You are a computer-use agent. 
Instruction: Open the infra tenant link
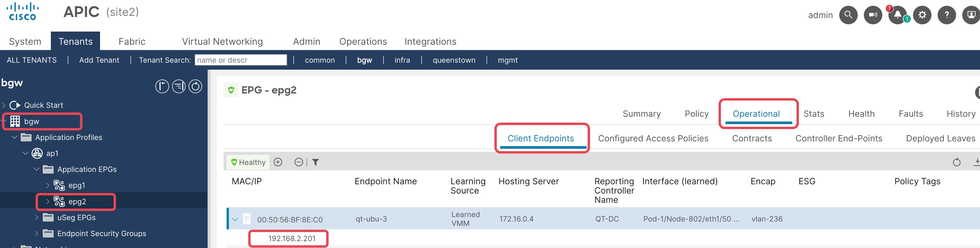pos(402,60)
